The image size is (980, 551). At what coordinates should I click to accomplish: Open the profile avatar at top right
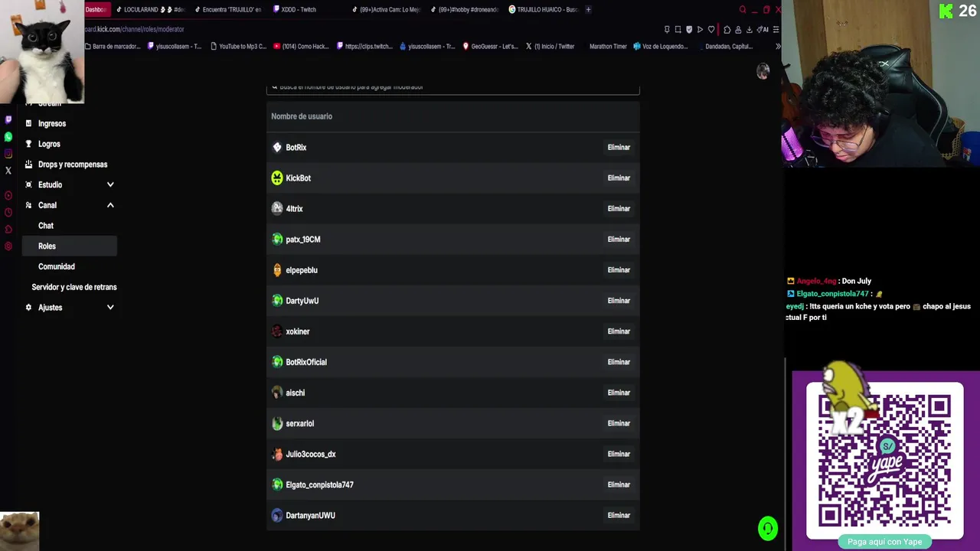(763, 71)
